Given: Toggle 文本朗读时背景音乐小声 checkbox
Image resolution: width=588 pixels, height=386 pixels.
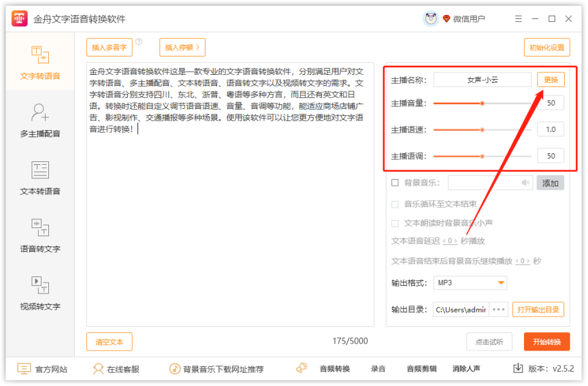Looking at the screenshot, I should click(x=395, y=223).
